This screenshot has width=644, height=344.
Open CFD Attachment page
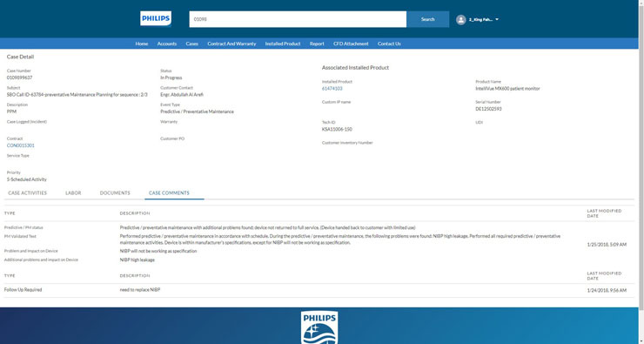pyautogui.click(x=351, y=44)
